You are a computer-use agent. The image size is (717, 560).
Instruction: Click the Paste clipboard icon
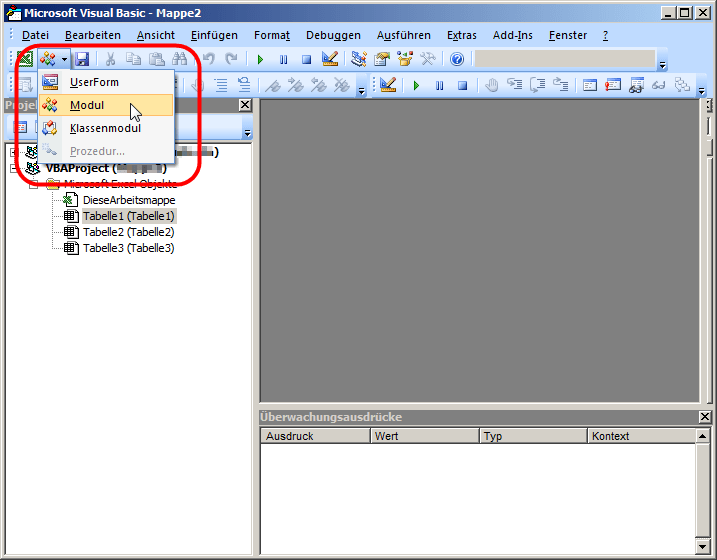pyautogui.click(x=157, y=59)
